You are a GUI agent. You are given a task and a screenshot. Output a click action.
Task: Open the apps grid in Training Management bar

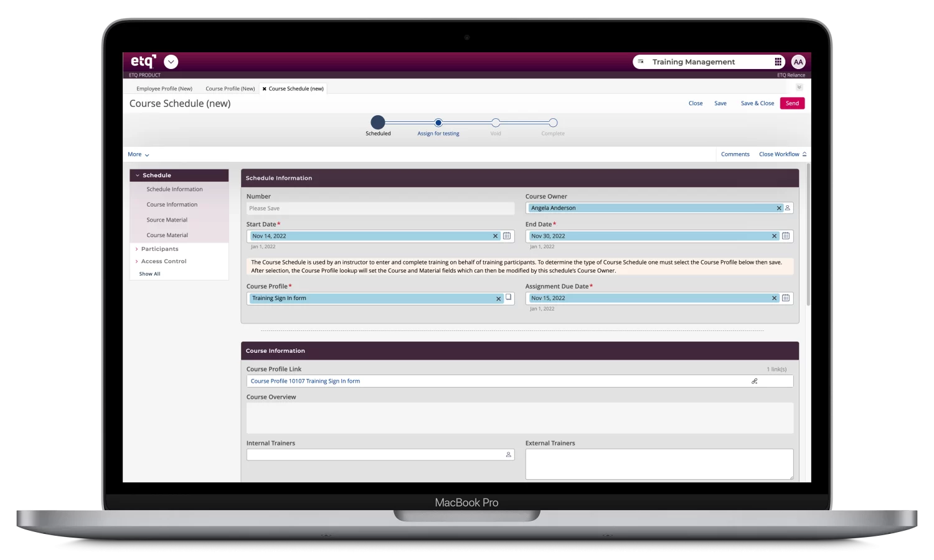coord(778,62)
